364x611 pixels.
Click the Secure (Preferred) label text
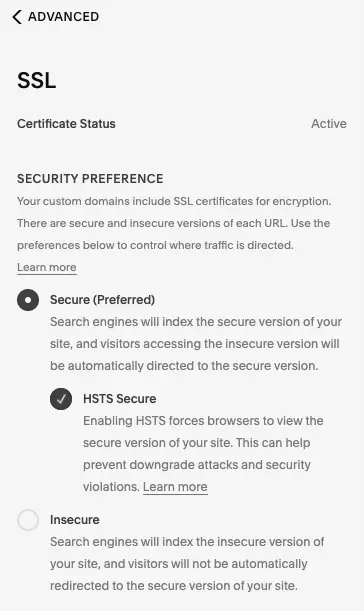point(102,300)
